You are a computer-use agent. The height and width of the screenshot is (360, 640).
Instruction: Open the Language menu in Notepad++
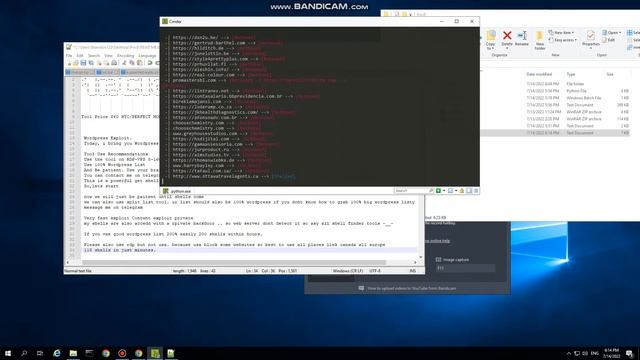click(x=147, y=56)
